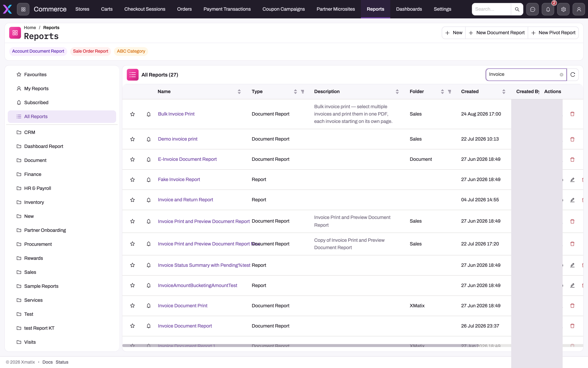This screenshot has height=368, width=588.
Task: Refresh the reports list
Action: [573, 75]
